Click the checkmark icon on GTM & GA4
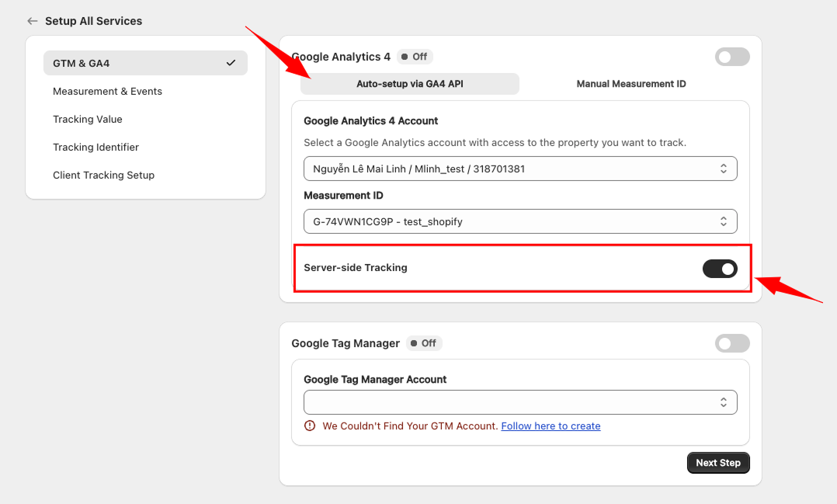 coord(231,63)
